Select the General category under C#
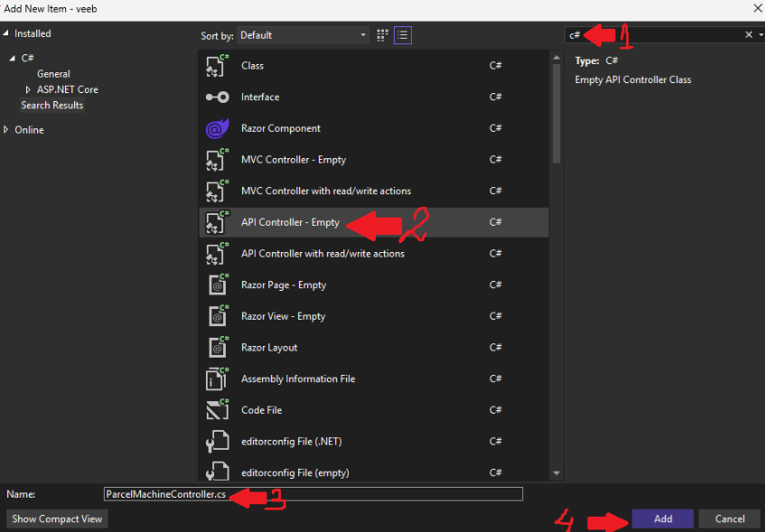Viewport: 765px width, 532px height. 53,74
